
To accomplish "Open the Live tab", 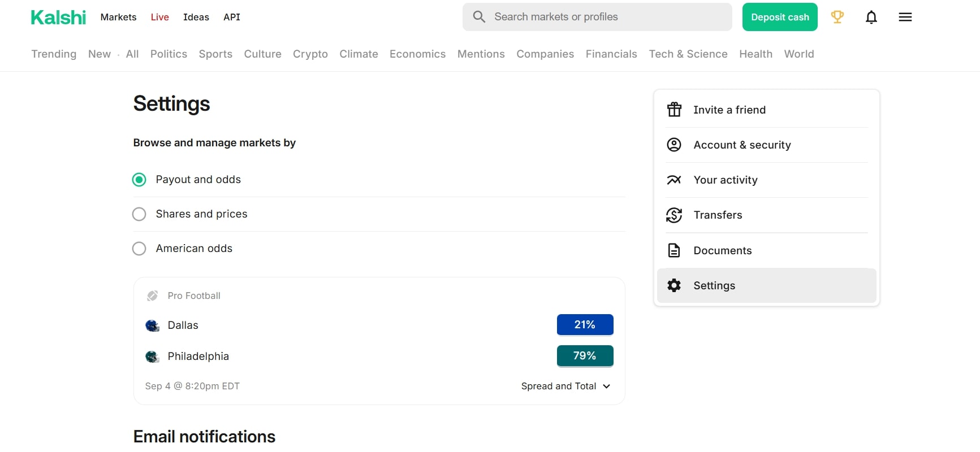I will tap(159, 17).
